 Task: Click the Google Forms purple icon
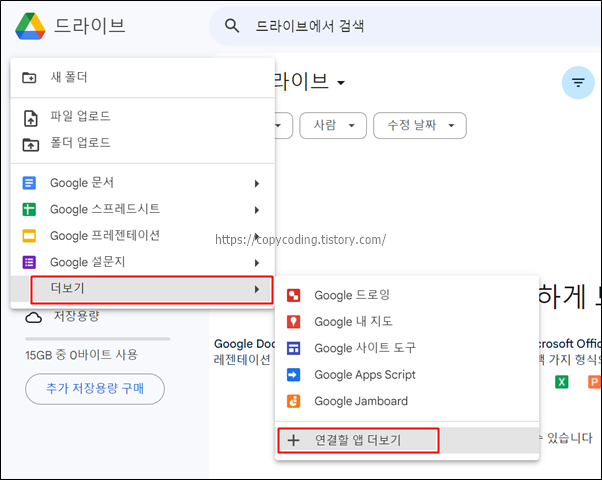(29, 262)
